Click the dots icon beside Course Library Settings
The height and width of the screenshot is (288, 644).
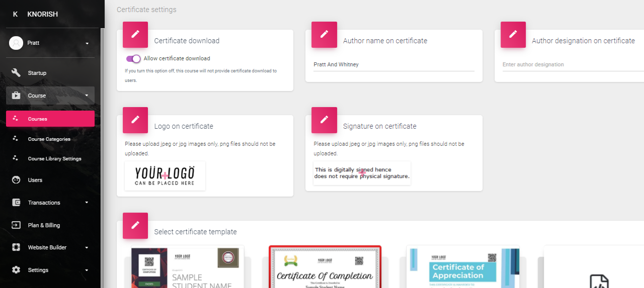coord(15,158)
